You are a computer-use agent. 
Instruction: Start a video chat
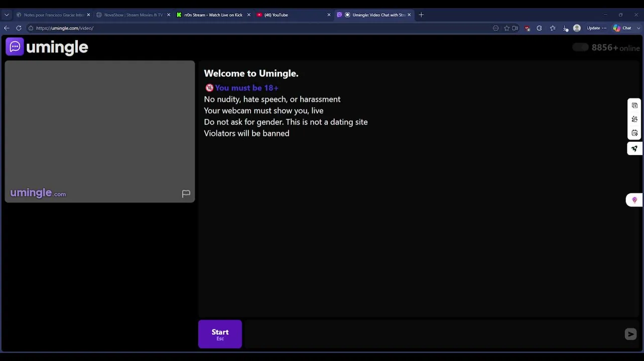click(220, 334)
